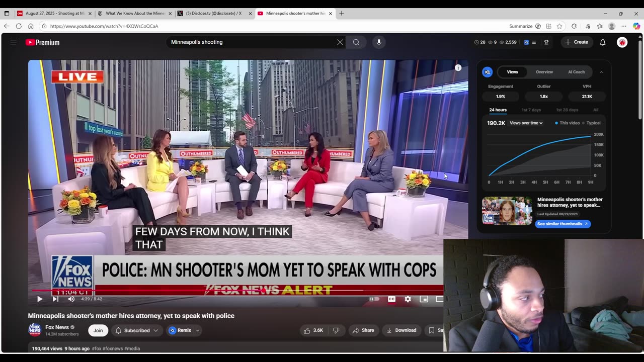This screenshot has width=644, height=362.
Task: Select the All time range tab
Action: click(596, 110)
